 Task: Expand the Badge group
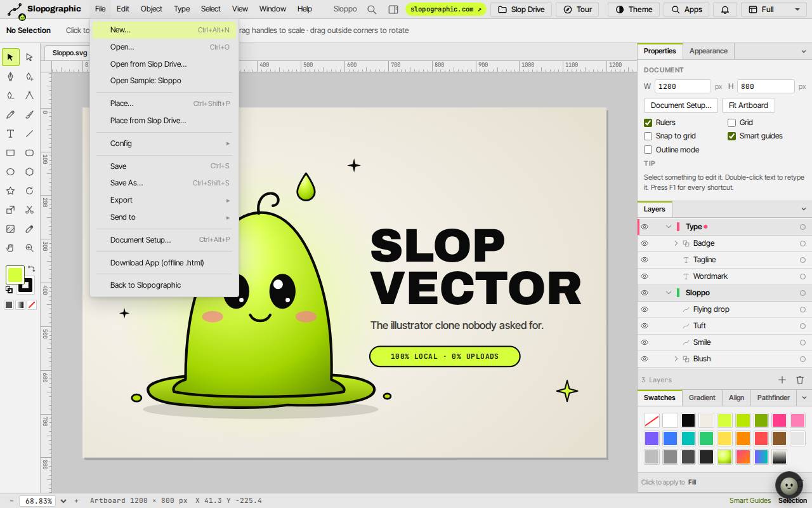tap(676, 243)
